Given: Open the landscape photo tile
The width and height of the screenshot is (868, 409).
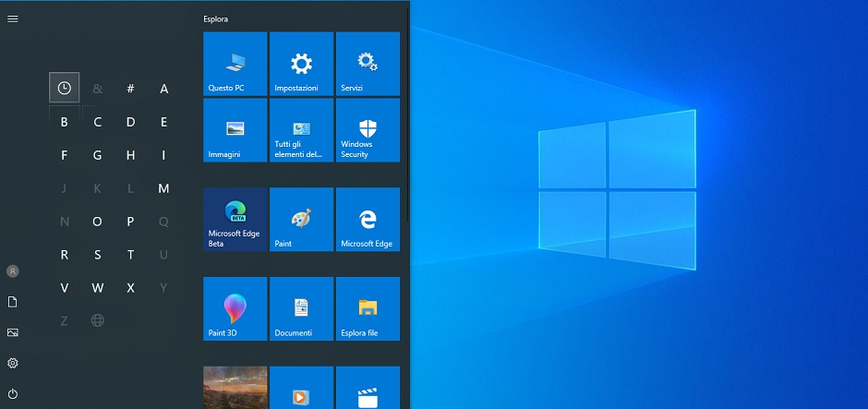Looking at the screenshot, I should point(235,388).
